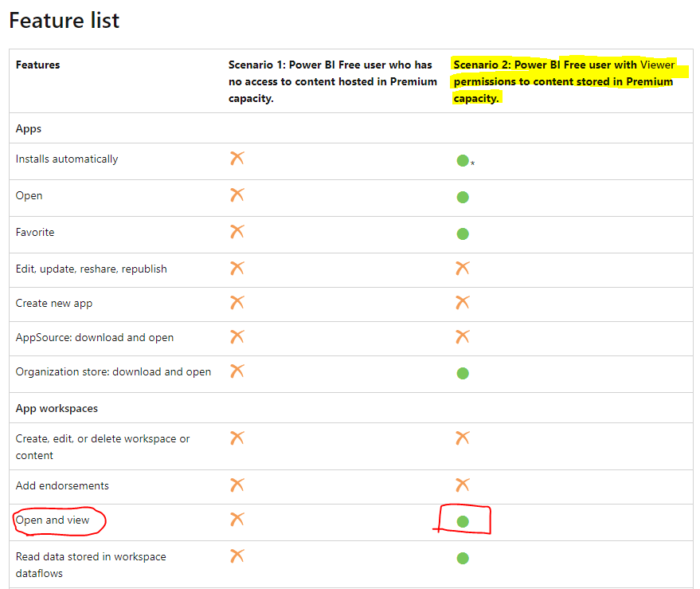Image resolution: width=700 pixels, height=589 pixels.
Task: Click the highlighted Scenario 2 column header
Action: pos(564,81)
